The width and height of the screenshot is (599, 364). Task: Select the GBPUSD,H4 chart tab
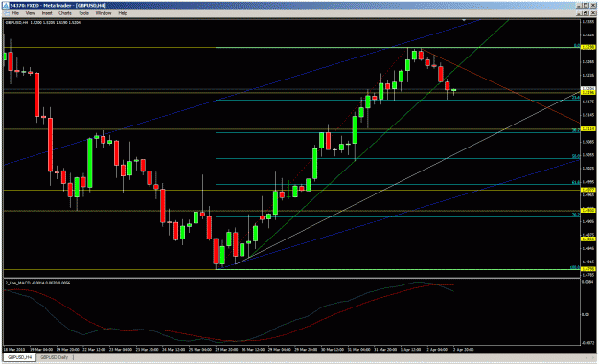[x=20, y=357]
